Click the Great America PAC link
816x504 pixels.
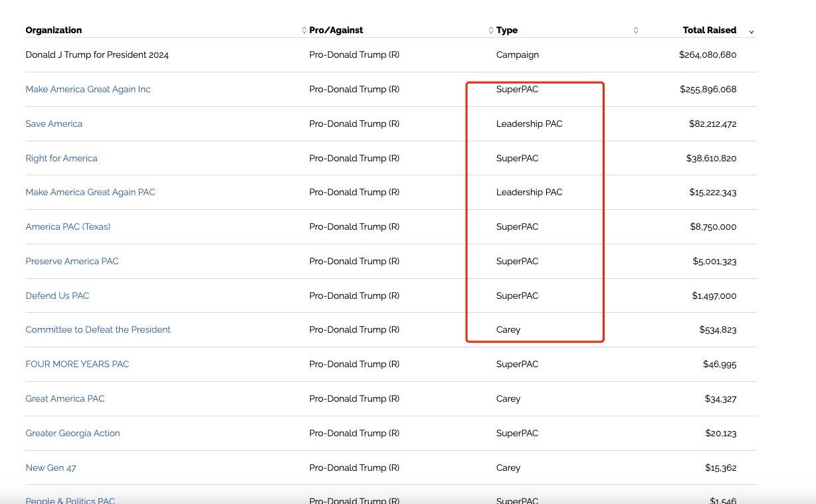point(65,399)
